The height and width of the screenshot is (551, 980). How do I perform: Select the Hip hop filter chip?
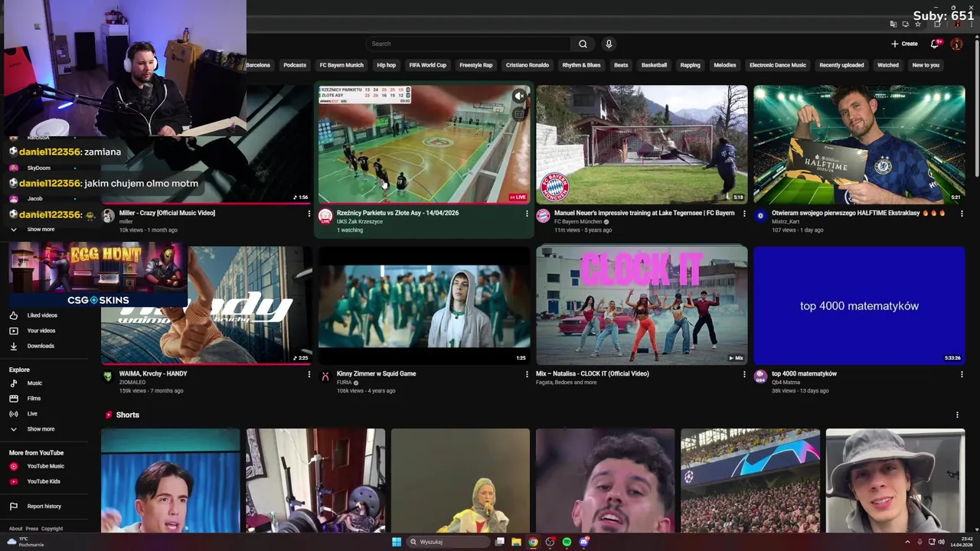click(x=386, y=65)
